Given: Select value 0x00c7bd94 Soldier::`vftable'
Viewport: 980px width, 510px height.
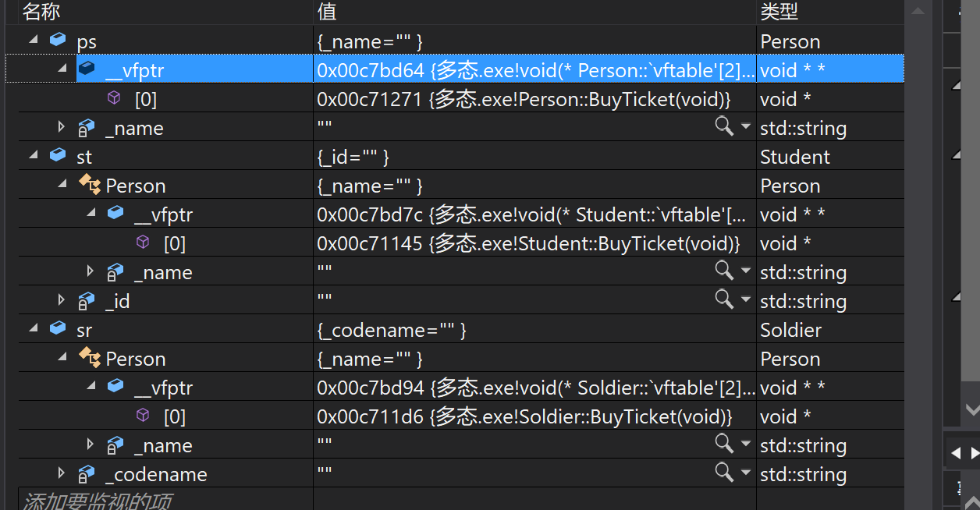Looking at the screenshot, I should [x=536, y=388].
